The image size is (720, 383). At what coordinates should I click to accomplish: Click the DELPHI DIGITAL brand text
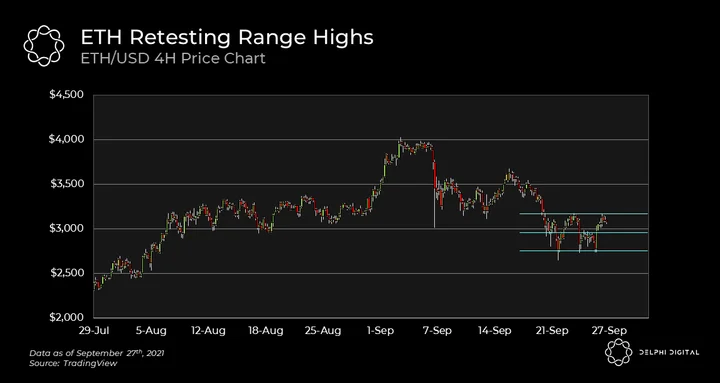tap(670, 353)
